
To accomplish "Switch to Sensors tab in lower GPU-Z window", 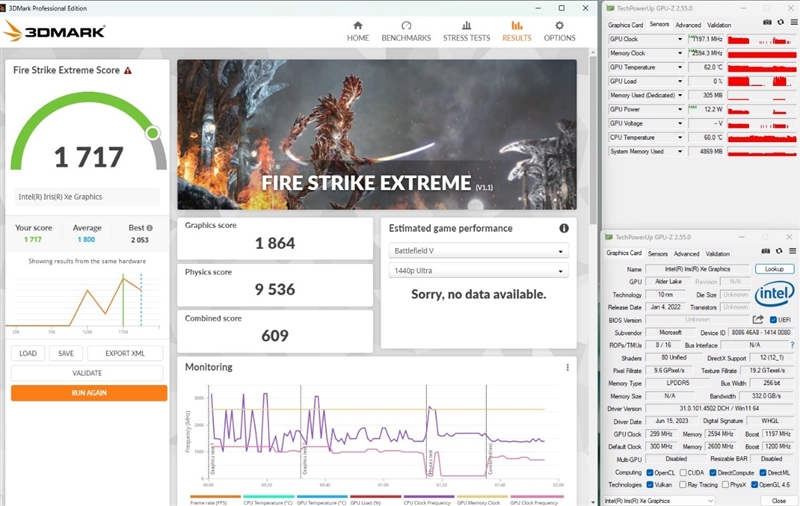I will point(658,254).
